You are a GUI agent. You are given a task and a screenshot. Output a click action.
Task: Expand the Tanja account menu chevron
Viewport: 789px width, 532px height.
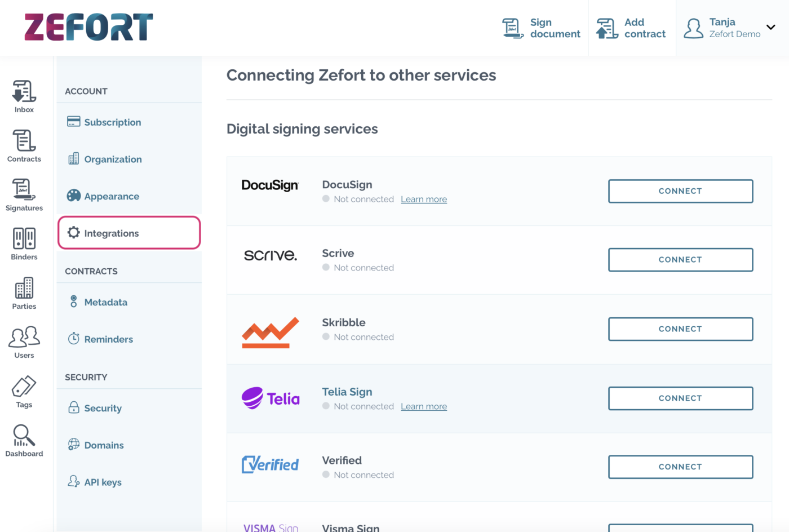[x=770, y=26]
